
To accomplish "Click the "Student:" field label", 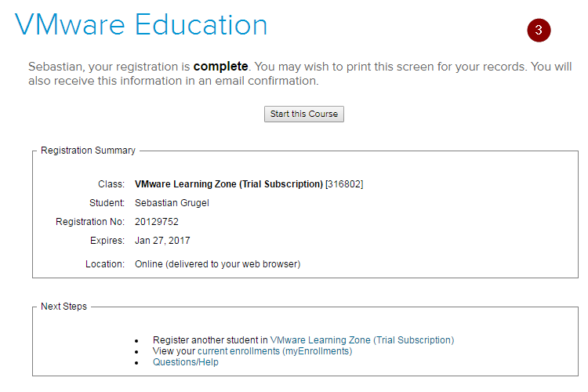I will [x=107, y=203].
